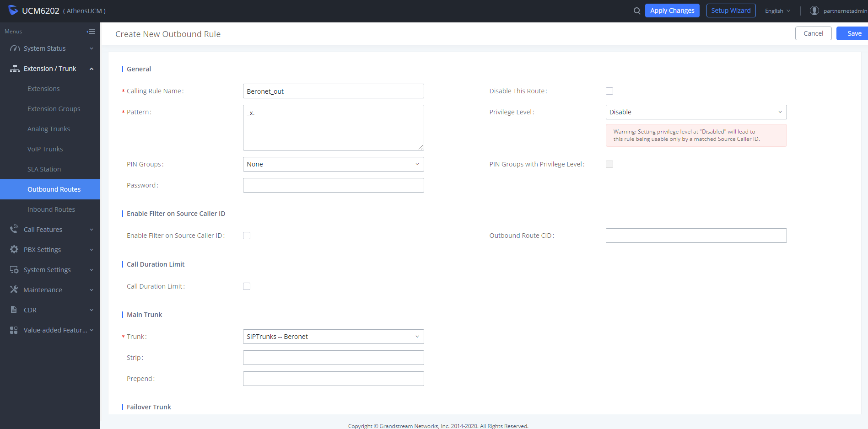Viewport: 868px width, 429px height.
Task: Open the Privilege Level dropdown
Action: point(695,112)
